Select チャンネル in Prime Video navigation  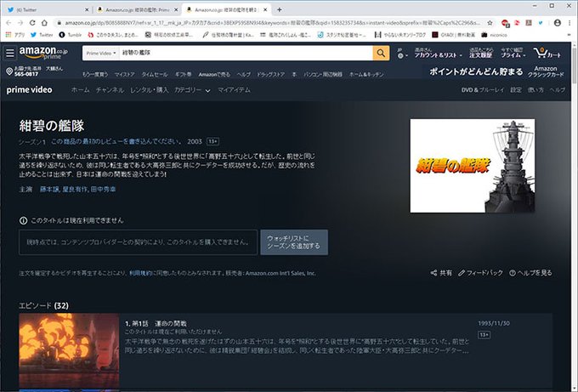(110, 90)
